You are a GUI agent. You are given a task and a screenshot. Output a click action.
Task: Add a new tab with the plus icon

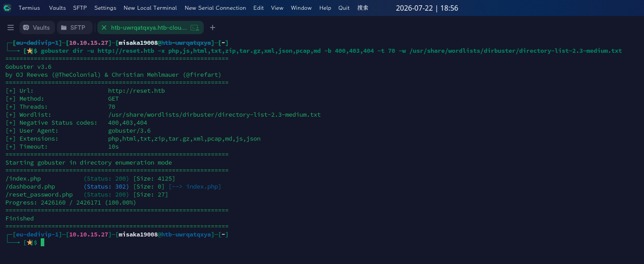pyautogui.click(x=213, y=28)
